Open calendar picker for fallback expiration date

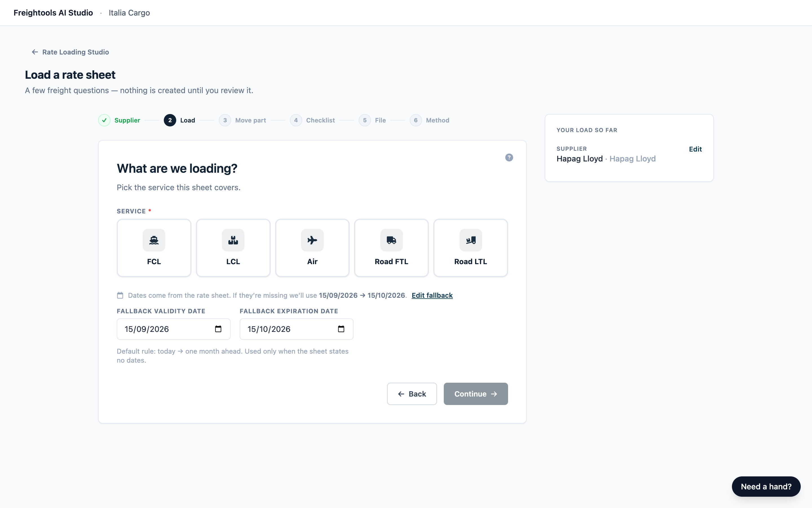click(x=341, y=329)
